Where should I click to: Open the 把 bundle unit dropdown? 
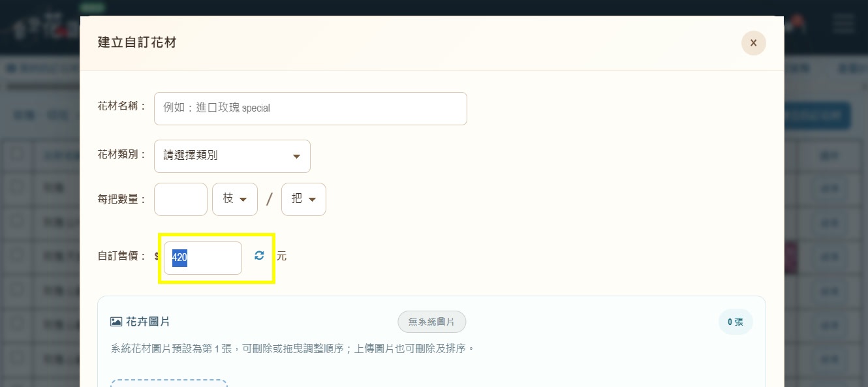[x=303, y=199]
